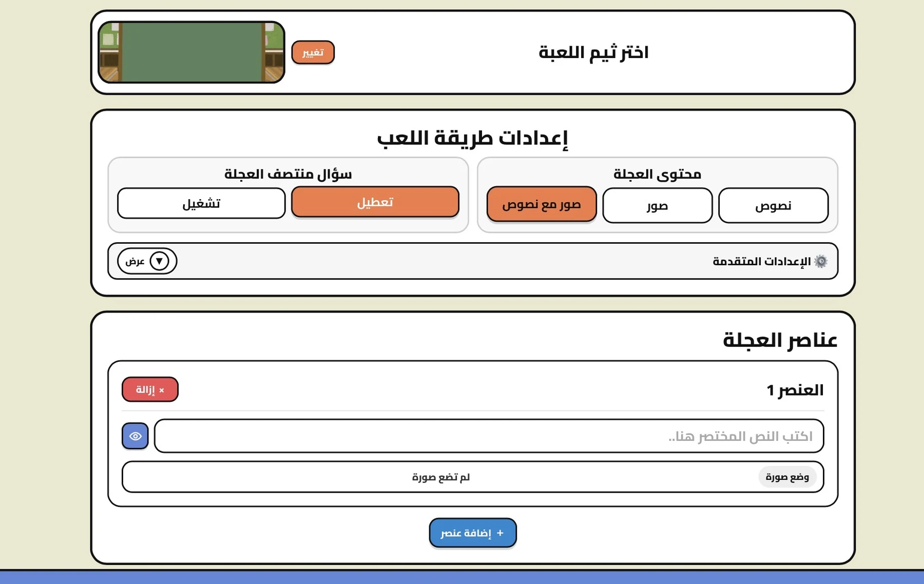Choose تعطيل for the mid-wheel question

375,202
